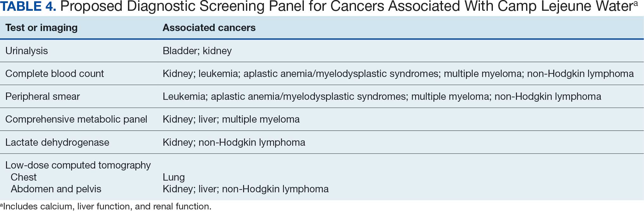The width and height of the screenshot is (644, 211).
Task: Select the 'Test or imaging' column header
Action: click(41, 28)
